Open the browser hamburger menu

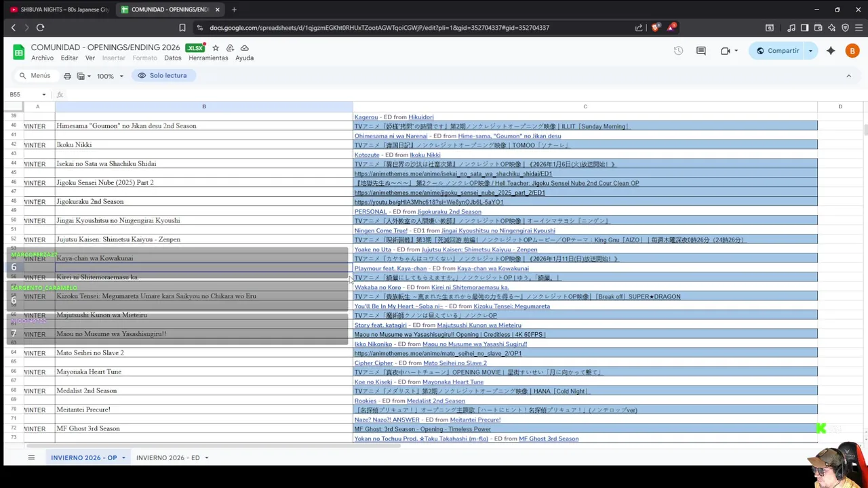coord(858,28)
